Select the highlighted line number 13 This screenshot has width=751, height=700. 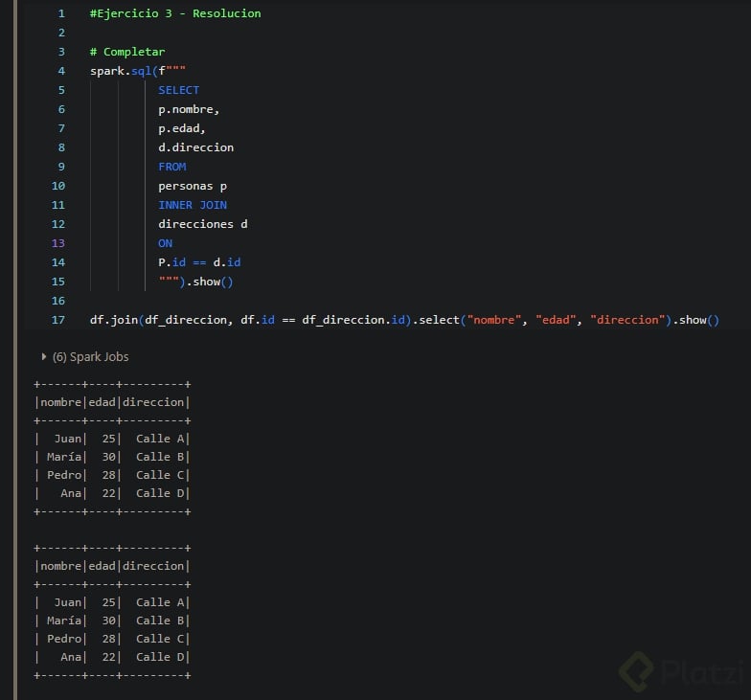pos(58,243)
